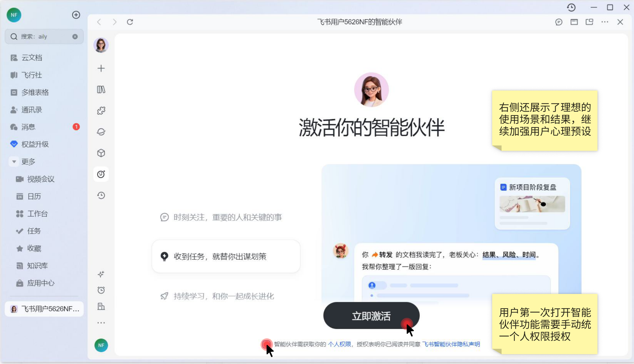The height and width of the screenshot is (364, 634).
Task: Select the smiley partner icon in the rail
Action: click(101, 174)
